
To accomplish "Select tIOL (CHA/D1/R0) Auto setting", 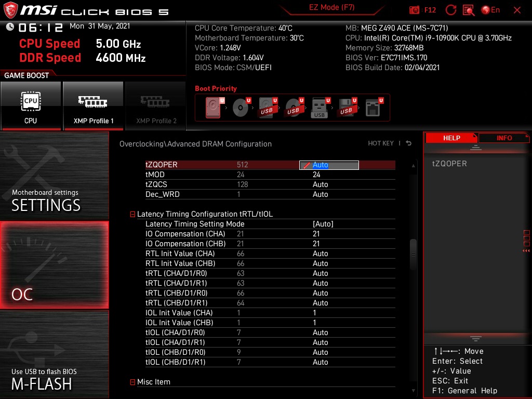I will pyautogui.click(x=320, y=332).
